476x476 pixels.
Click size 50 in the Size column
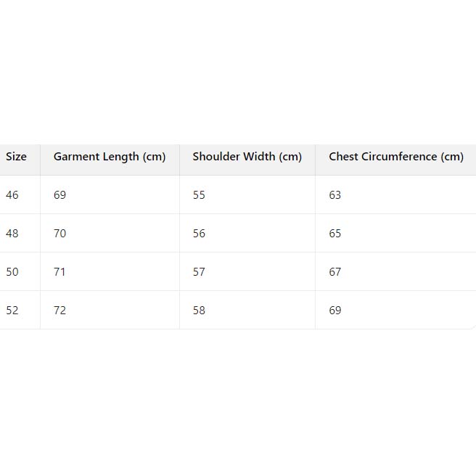(x=12, y=272)
